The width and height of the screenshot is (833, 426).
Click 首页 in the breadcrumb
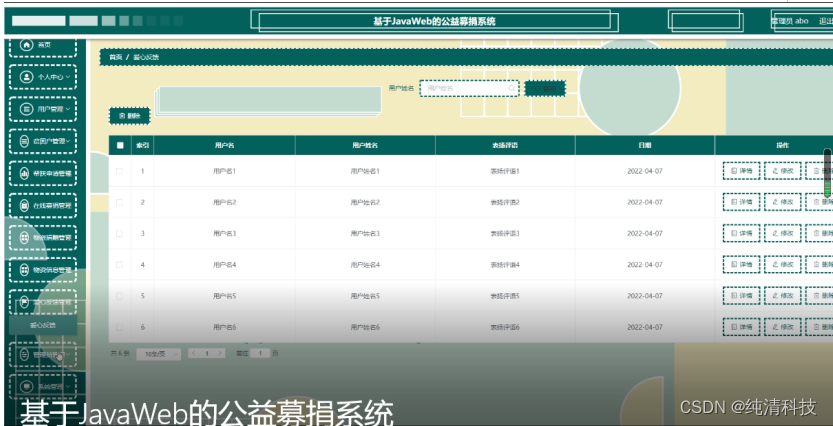(x=115, y=57)
